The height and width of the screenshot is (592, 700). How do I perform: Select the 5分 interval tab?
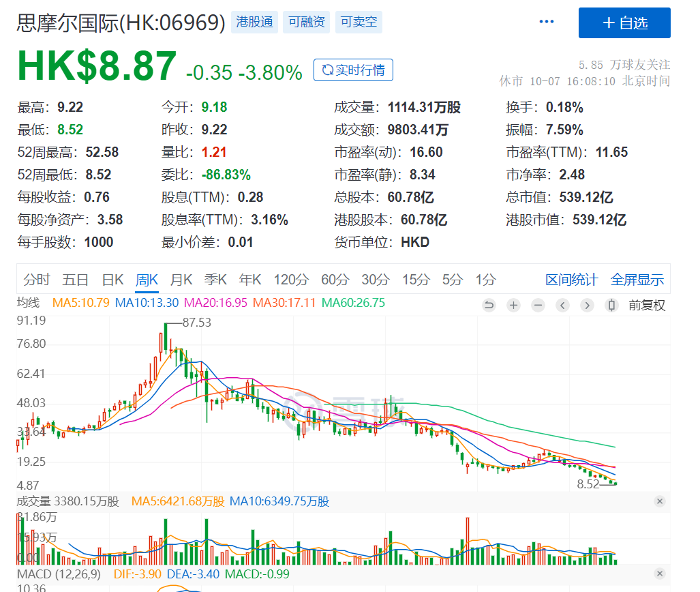[453, 280]
